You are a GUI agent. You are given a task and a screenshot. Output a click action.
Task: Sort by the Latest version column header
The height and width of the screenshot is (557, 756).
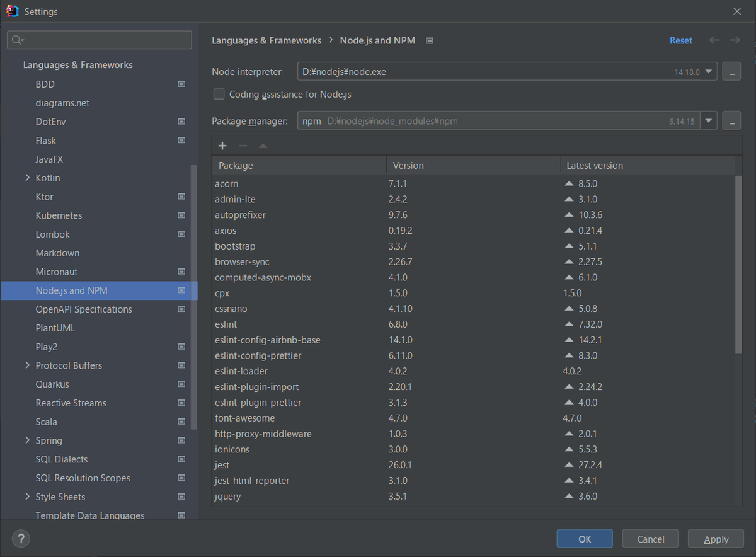tap(648, 165)
